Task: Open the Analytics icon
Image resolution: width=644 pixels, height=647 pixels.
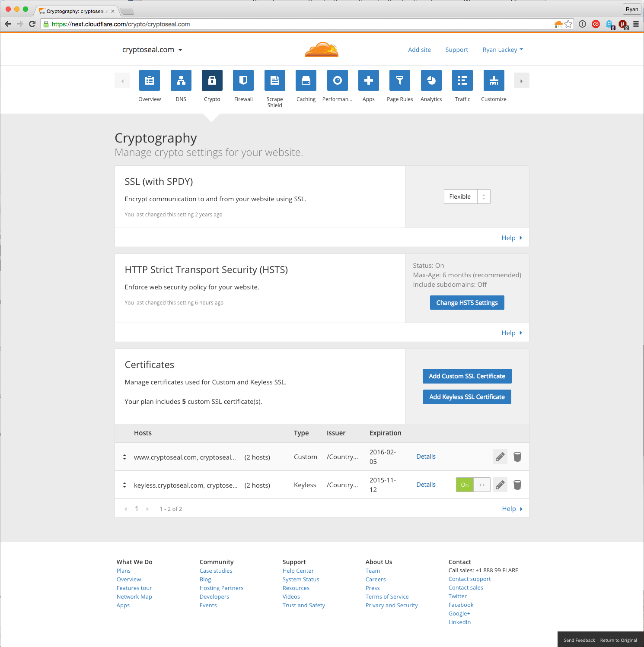Action: (x=431, y=80)
